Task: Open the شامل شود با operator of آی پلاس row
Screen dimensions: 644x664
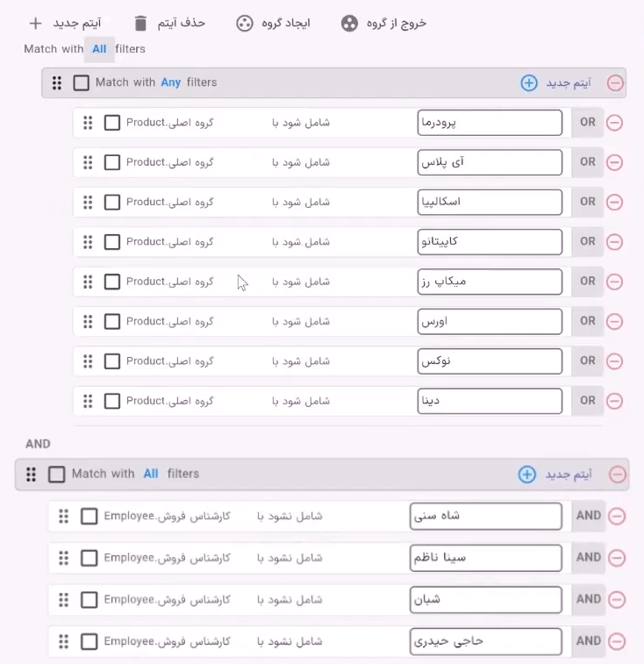Action: (301, 162)
